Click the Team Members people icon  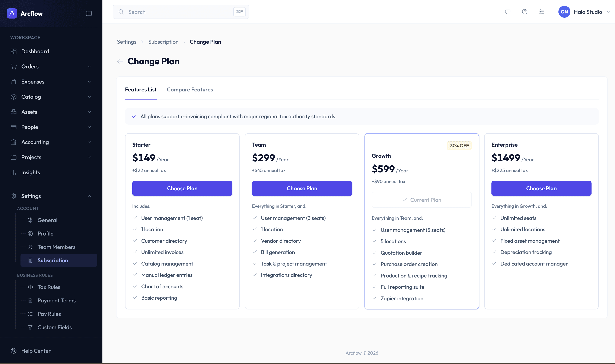point(30,247)
